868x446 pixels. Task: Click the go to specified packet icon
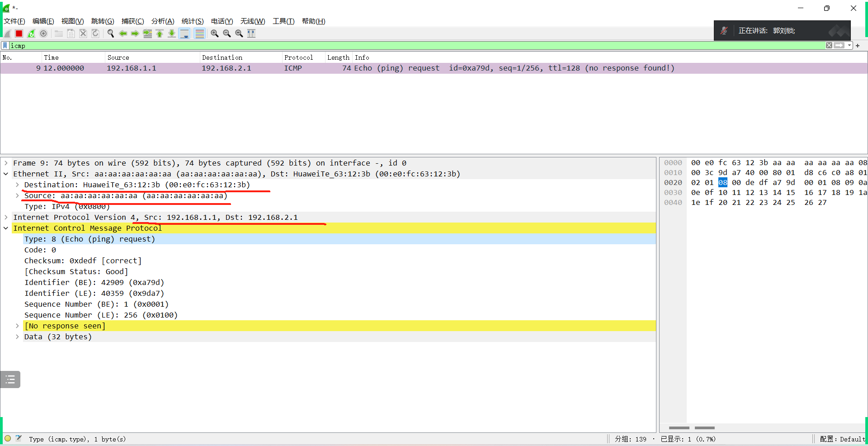[147, 33]
